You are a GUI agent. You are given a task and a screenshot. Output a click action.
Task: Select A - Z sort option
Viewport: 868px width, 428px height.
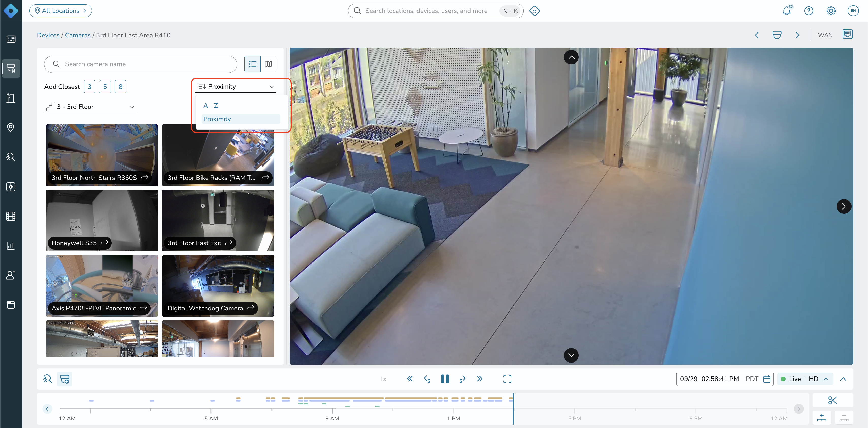click(x=211, y=106)
